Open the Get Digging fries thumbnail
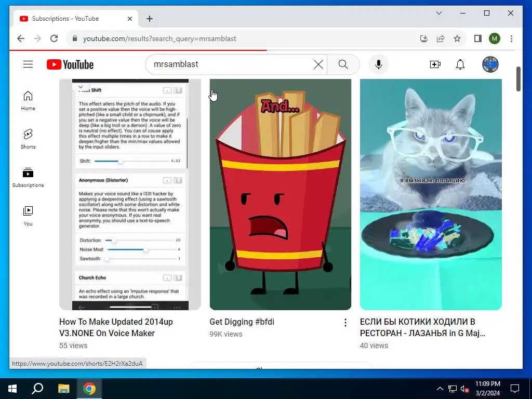This screenshot has width=532, height=399. [x=280, y=194]
